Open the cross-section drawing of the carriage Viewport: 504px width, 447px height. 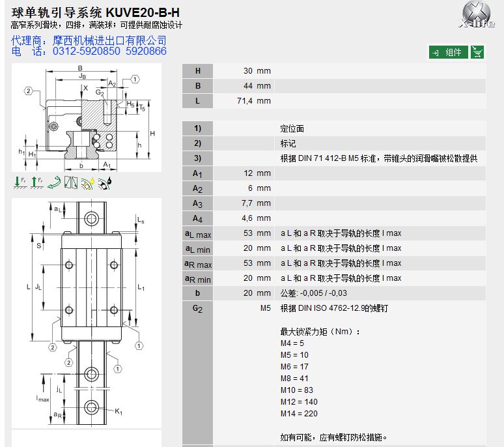click(86, 118)
